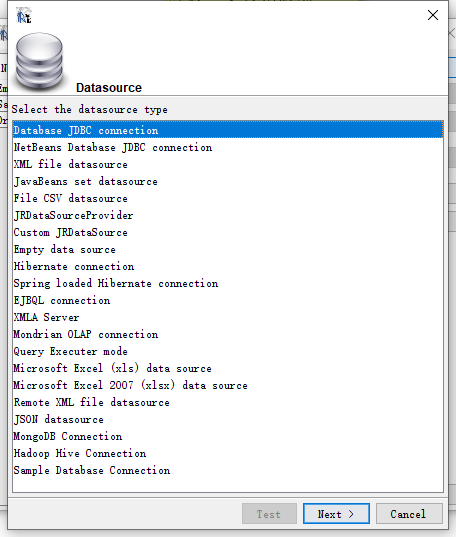Click the Datasource database cylinder icon
The image size is (456, 537).
39,61
